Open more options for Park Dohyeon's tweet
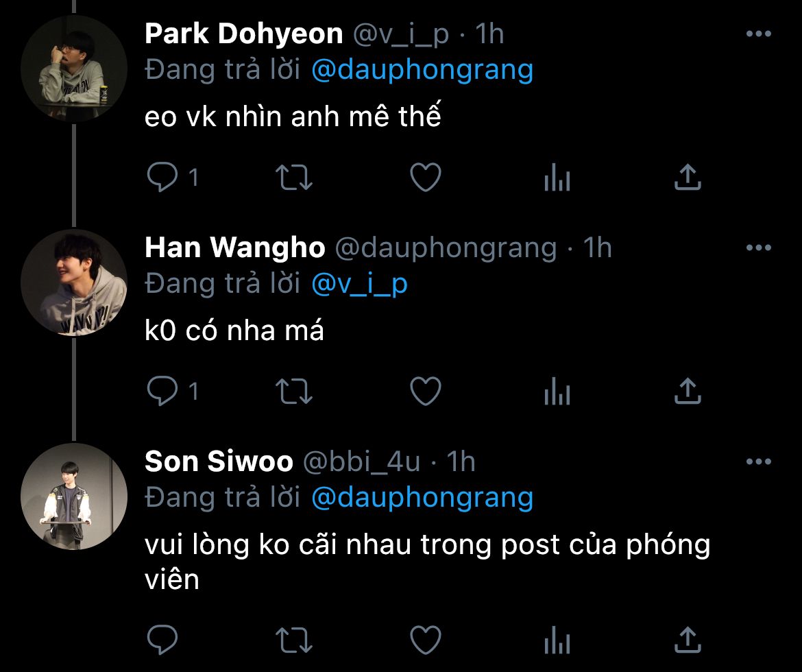The height and width of the screenshot is (672, 802). coord(759,34)
